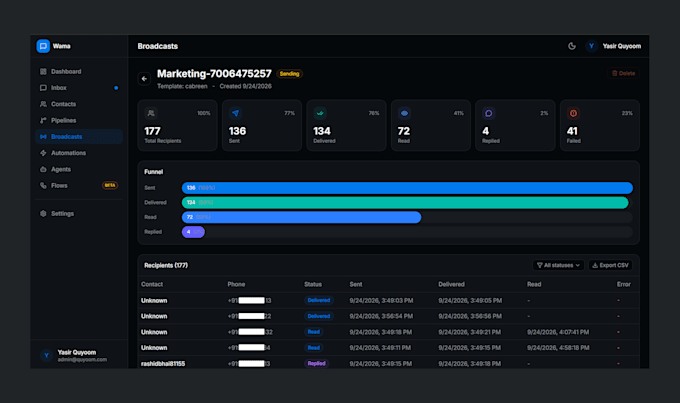Click the back arrow button
The image size is (680, 403).
tap(144, 79)
